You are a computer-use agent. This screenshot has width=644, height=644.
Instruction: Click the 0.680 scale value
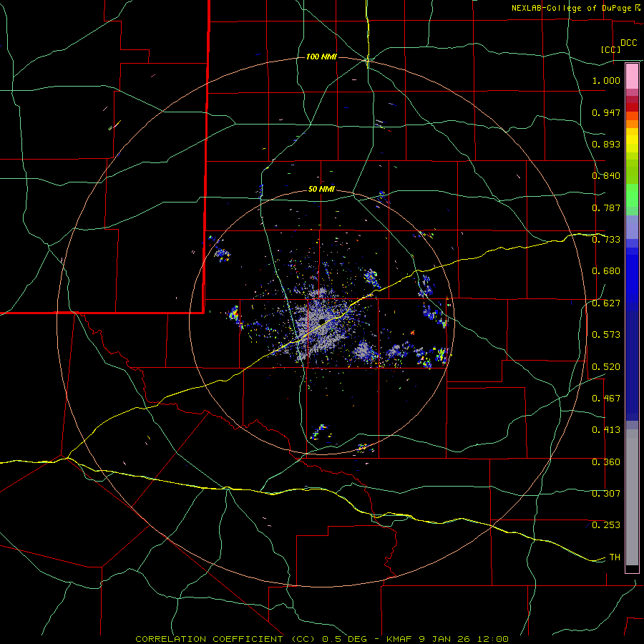(x=606, y=271)
